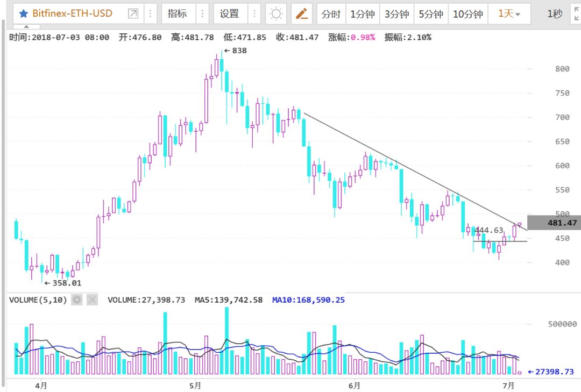Toggle fullscreen with the corner arrows icon

pos(577,14)
